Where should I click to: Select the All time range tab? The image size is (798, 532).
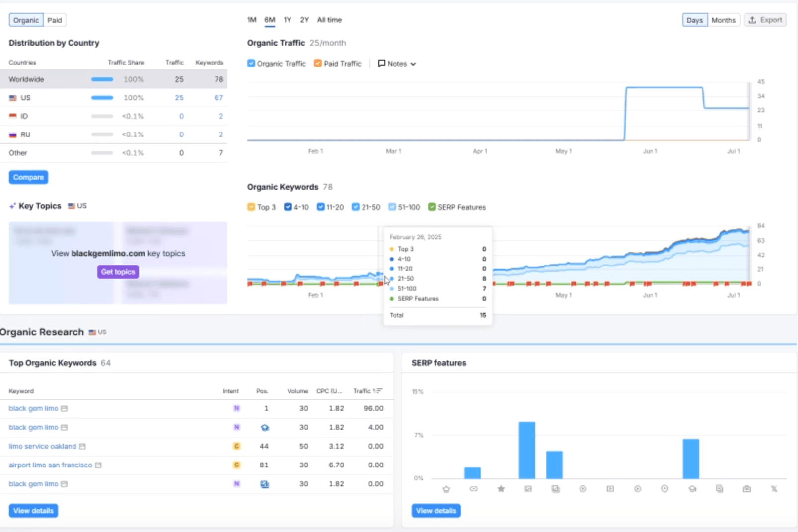pos(329,20)
